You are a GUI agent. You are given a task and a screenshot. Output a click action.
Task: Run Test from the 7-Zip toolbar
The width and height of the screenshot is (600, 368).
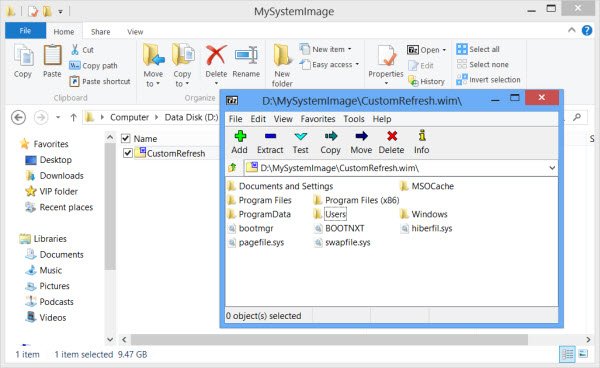click(300, 142)
